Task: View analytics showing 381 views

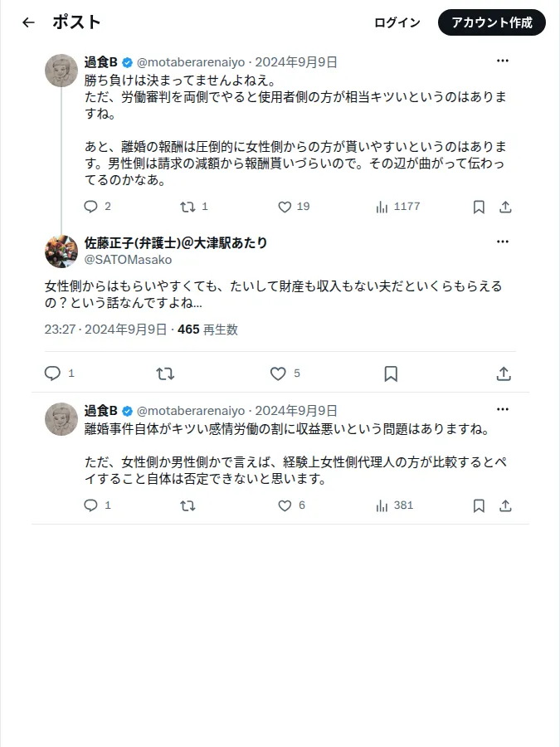Action: [x=394, y=505]
